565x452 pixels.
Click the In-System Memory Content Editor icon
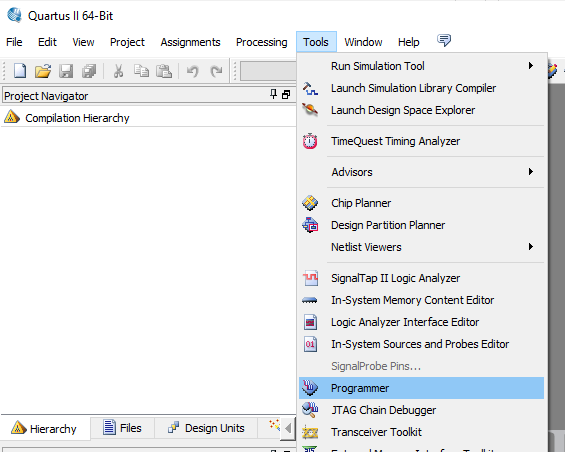[310, 300]
